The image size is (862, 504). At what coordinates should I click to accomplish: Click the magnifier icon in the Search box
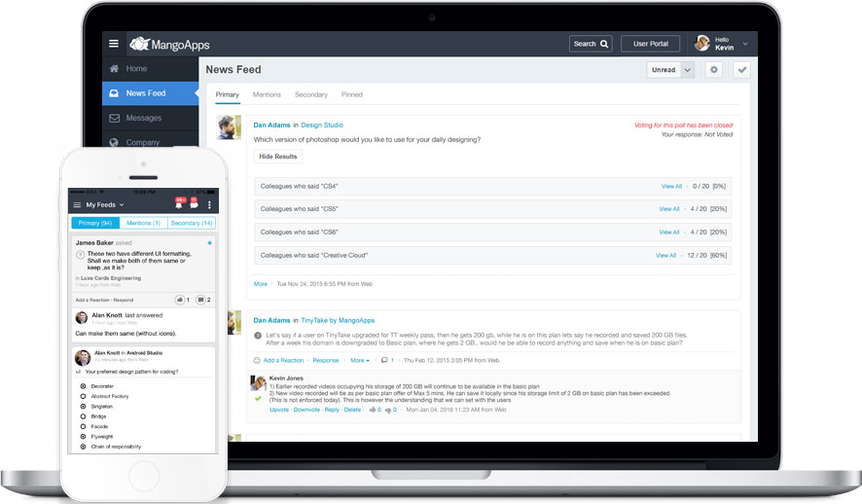604,44
